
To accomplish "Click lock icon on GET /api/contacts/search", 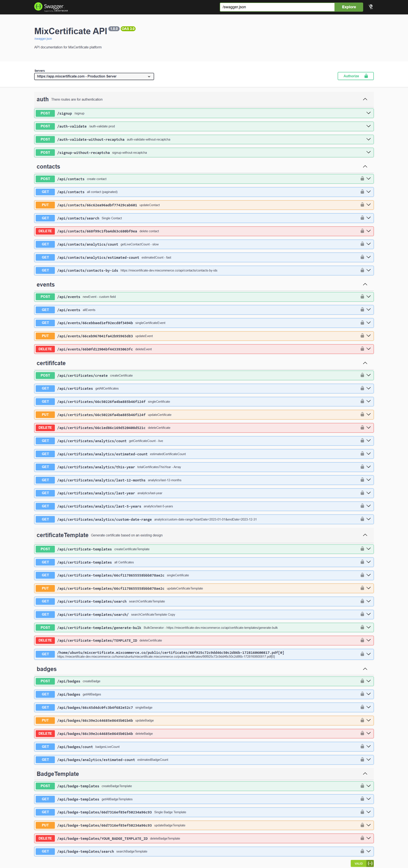I will 362,218.
